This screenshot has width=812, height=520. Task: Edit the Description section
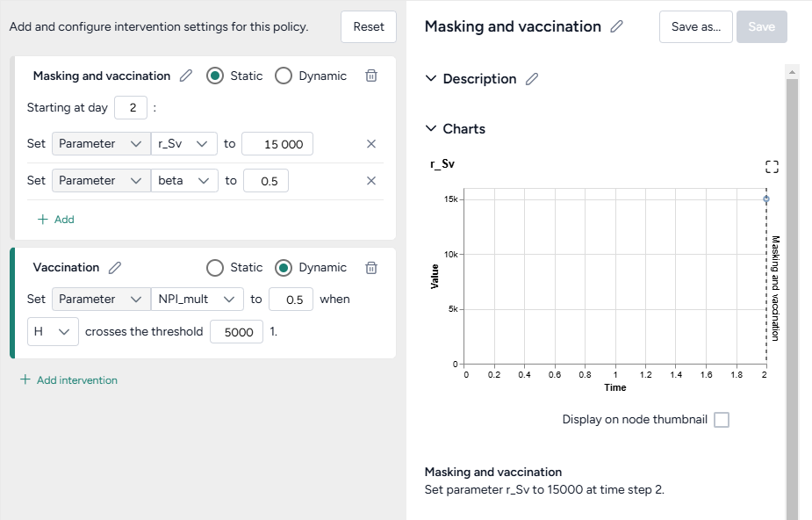532,79
